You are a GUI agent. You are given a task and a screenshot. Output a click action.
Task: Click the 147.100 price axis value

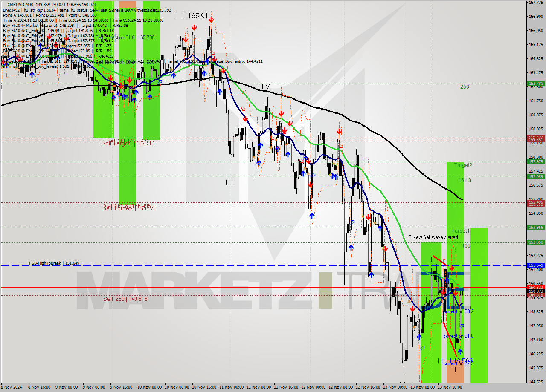coord(536,340)
